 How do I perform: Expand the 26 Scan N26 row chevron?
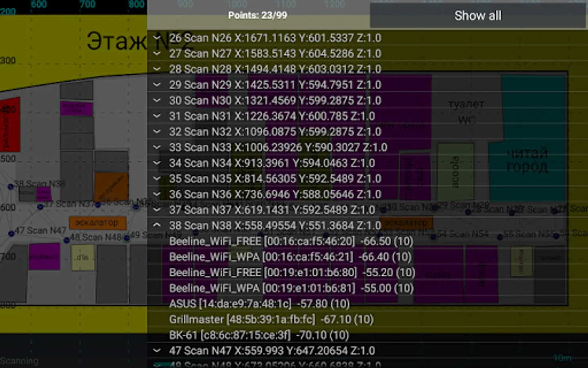point(157,38)
